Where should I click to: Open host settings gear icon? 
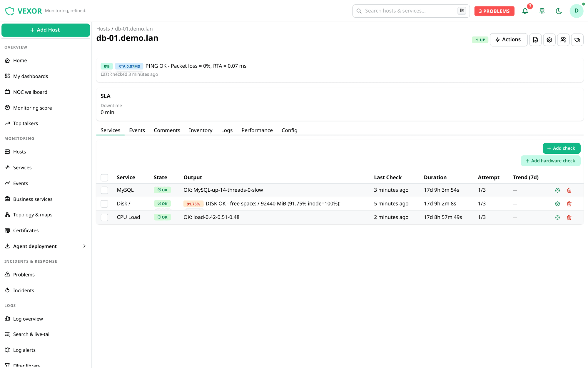[x=549, y=40]
